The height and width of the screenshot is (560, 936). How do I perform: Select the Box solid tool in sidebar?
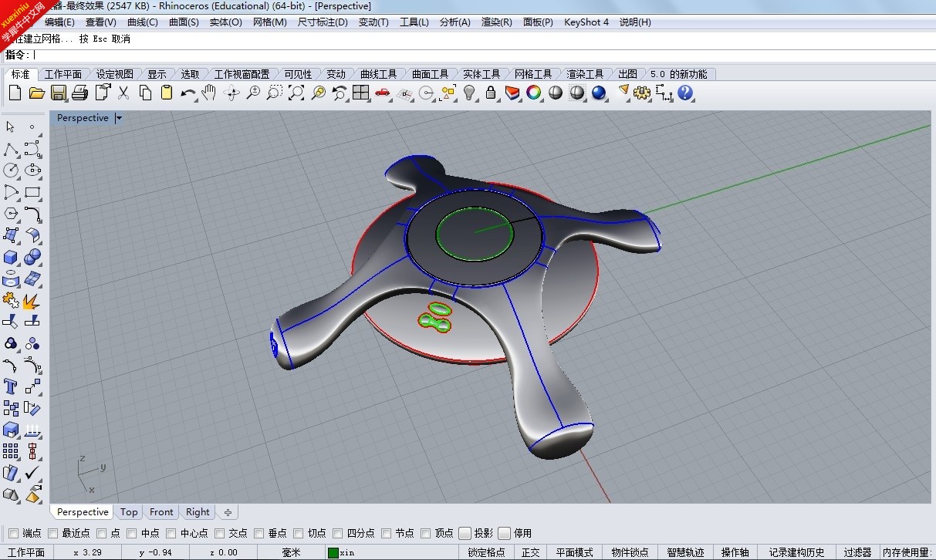11,257
